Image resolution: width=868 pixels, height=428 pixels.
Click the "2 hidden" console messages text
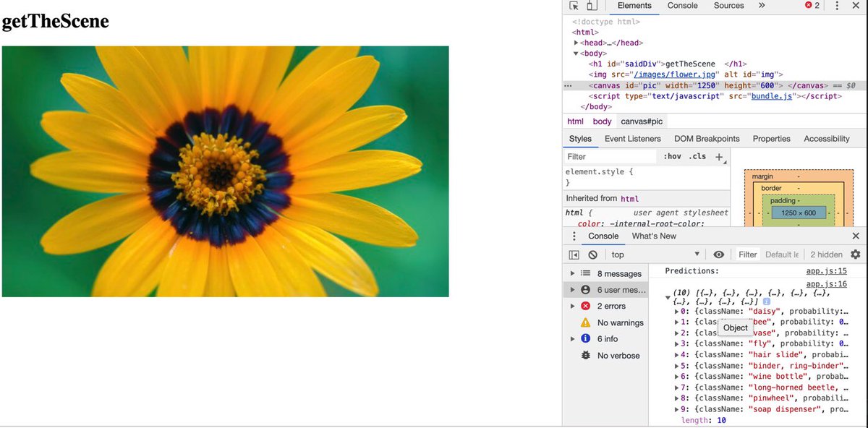[826, 254]
